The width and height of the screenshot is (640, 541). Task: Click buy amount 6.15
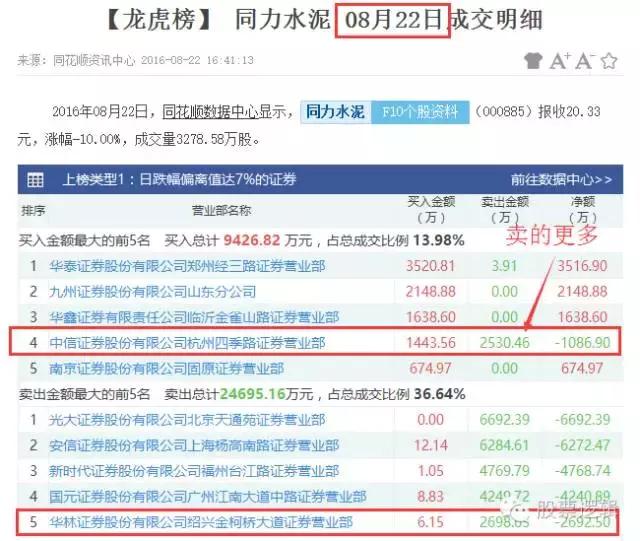[x=431, y=522]
